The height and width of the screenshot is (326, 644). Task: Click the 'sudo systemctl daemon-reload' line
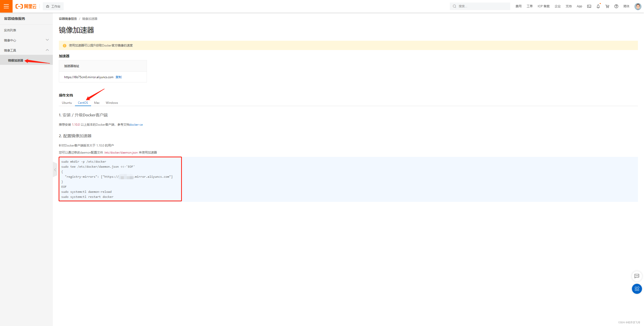tap(87, 192)
